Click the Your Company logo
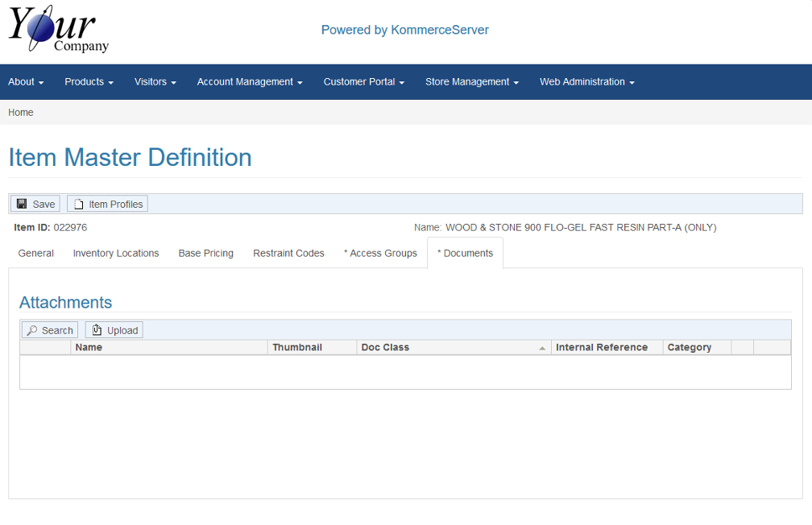Viewport: 812px width, 525px height. point(58,31)
